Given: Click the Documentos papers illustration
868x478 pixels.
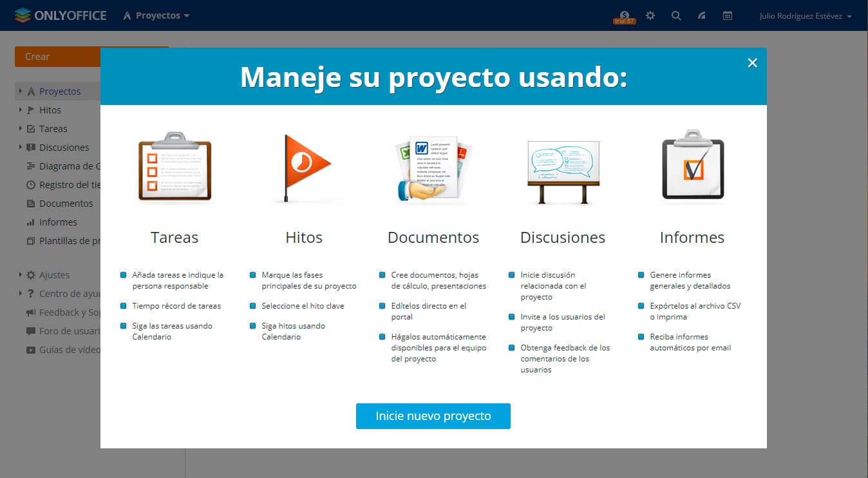Looking at the screenshot, I should coord(433,167).
